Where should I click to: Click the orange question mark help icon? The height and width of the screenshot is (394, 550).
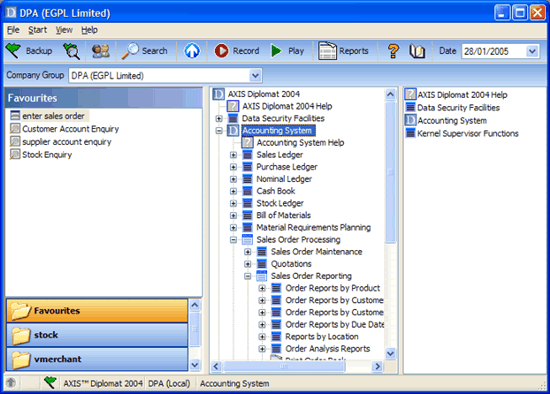(x=393, y=51)
